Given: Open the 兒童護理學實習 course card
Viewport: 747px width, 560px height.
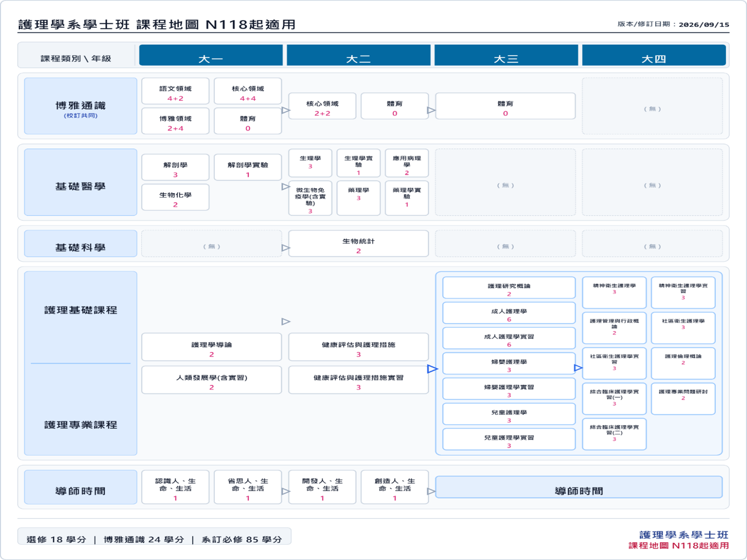Looking at the screenshot, I should tap(509, 439).
